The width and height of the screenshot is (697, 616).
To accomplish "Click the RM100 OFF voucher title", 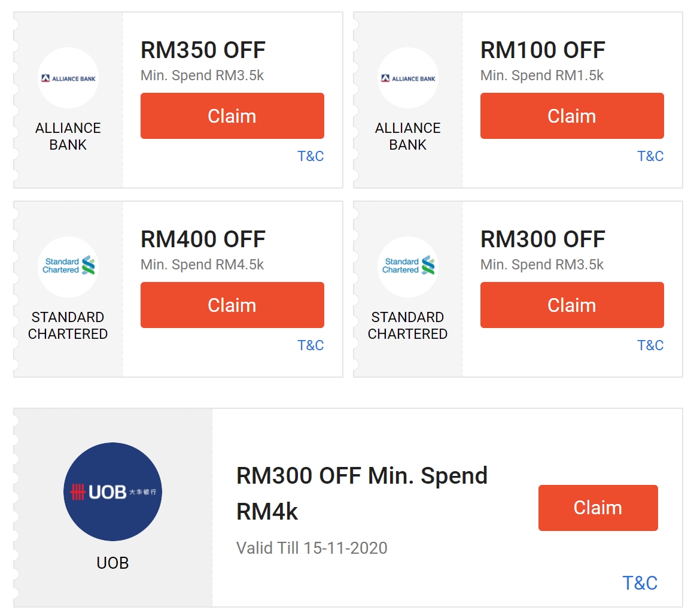I will [x=543, y=50].
